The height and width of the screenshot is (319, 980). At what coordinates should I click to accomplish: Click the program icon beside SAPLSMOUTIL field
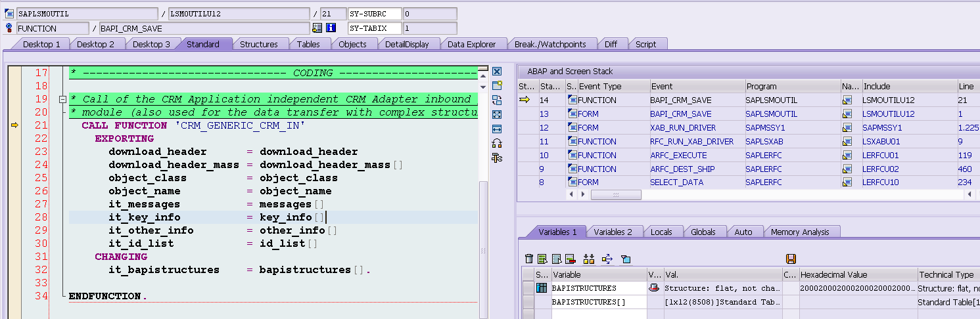click(x=9, y=13)
